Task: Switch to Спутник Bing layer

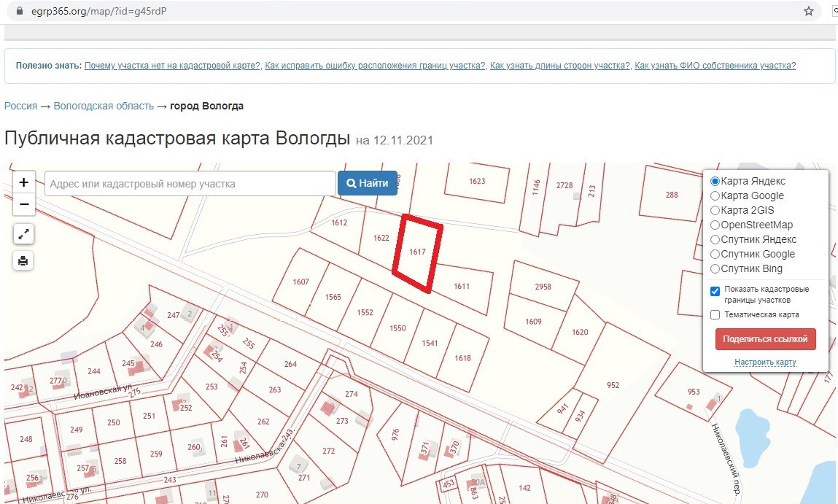Action: click(715, 268)
